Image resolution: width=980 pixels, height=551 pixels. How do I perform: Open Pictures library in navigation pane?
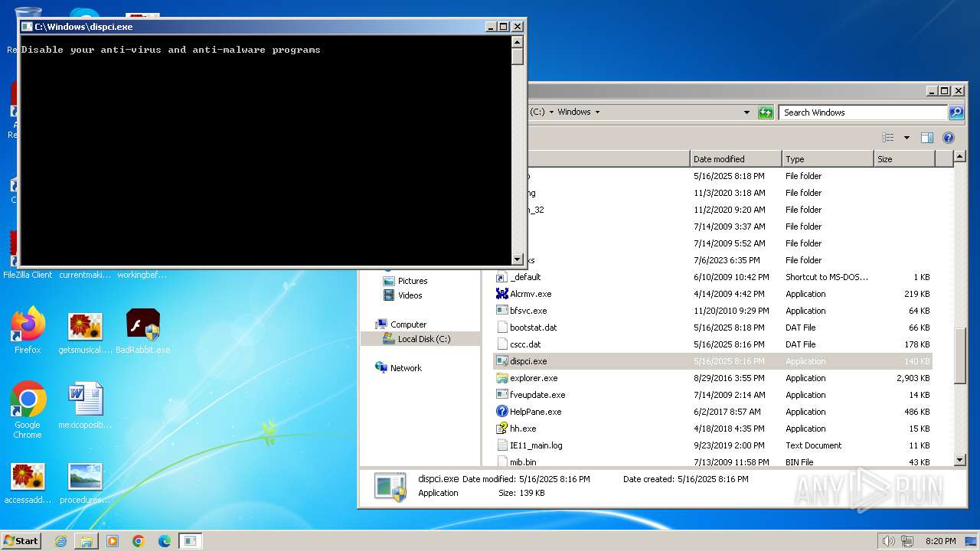pyautogui.click(x=413, y=281)
